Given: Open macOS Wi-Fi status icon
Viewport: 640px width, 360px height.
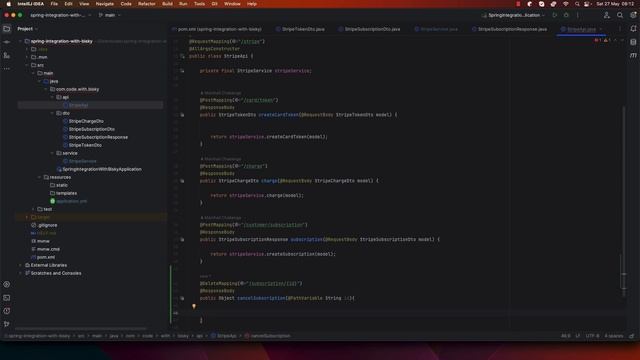Looking at the screenshot, I should (565, 4).
